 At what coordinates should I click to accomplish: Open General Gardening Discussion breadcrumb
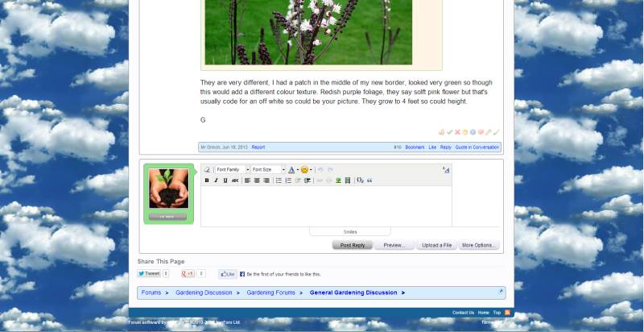(353, 293)
